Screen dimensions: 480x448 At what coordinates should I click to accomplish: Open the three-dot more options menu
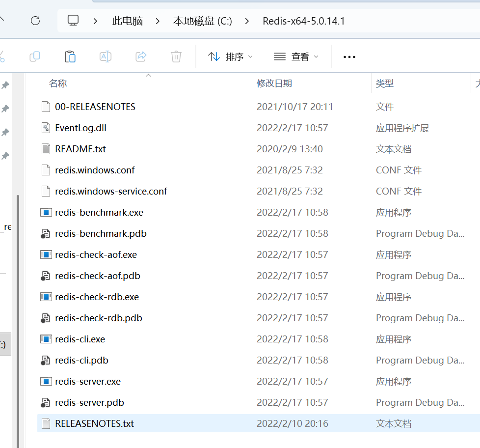pos(349,57)
